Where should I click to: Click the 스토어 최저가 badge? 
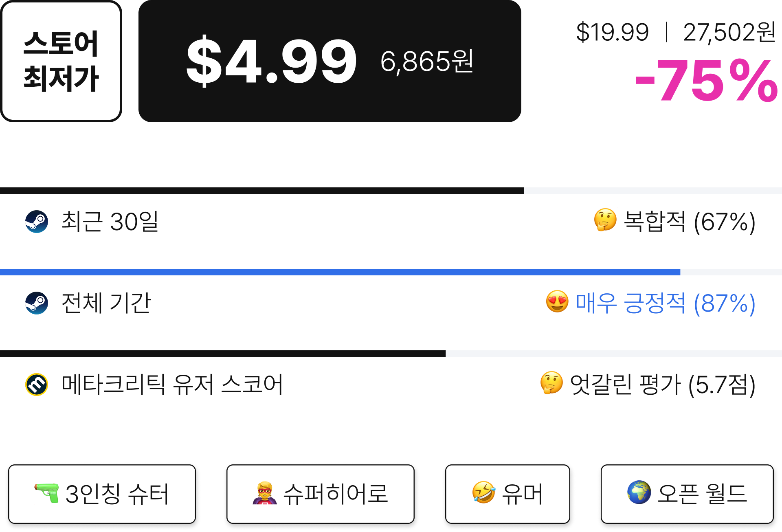pyautogui.click(x=61, y=61)
